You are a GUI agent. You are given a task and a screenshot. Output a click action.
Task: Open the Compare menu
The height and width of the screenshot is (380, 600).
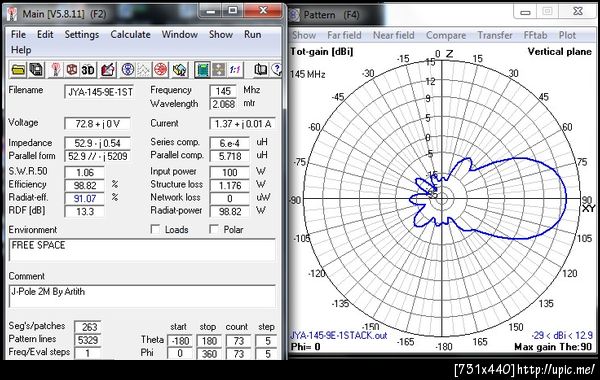click(446, 35)
